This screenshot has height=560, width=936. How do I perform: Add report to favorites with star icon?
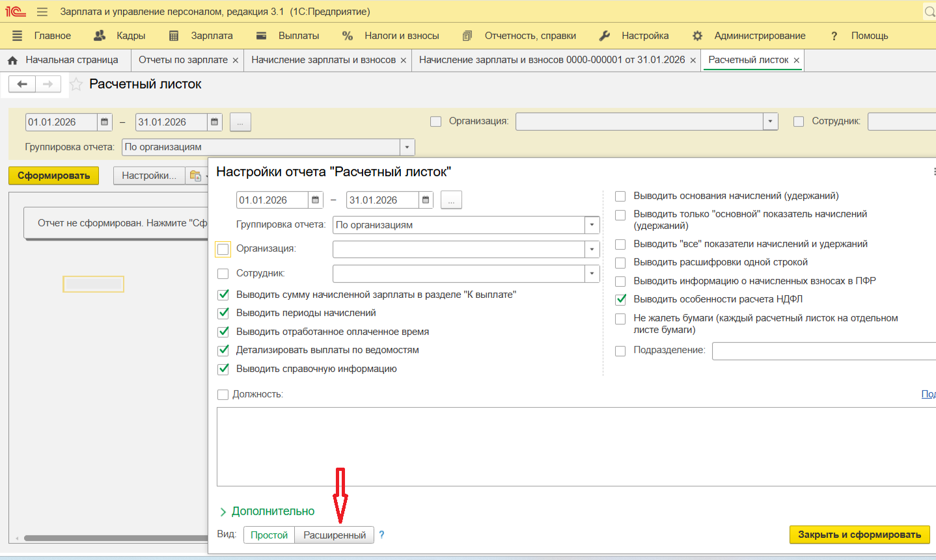(x=76, y=84)
